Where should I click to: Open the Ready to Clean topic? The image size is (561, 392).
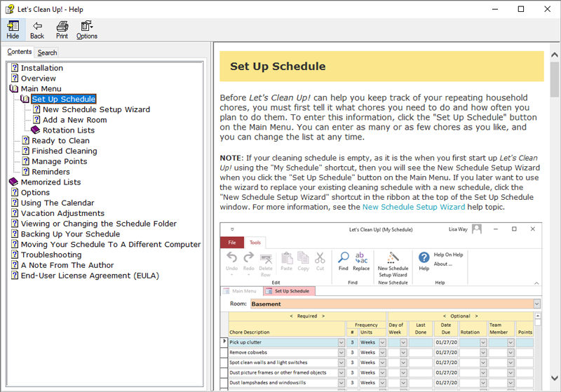pos(61,140)
